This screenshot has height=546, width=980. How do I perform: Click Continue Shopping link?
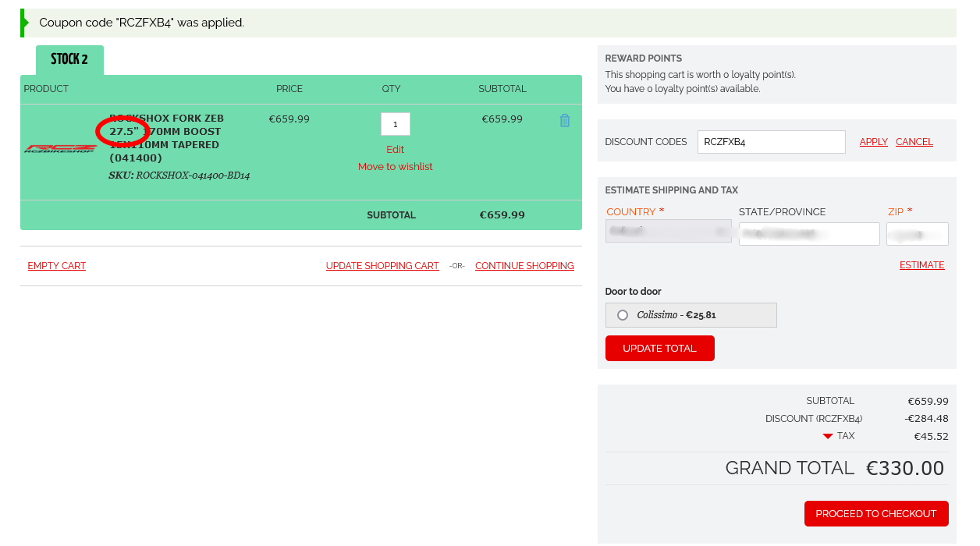(x=524, y=266)
